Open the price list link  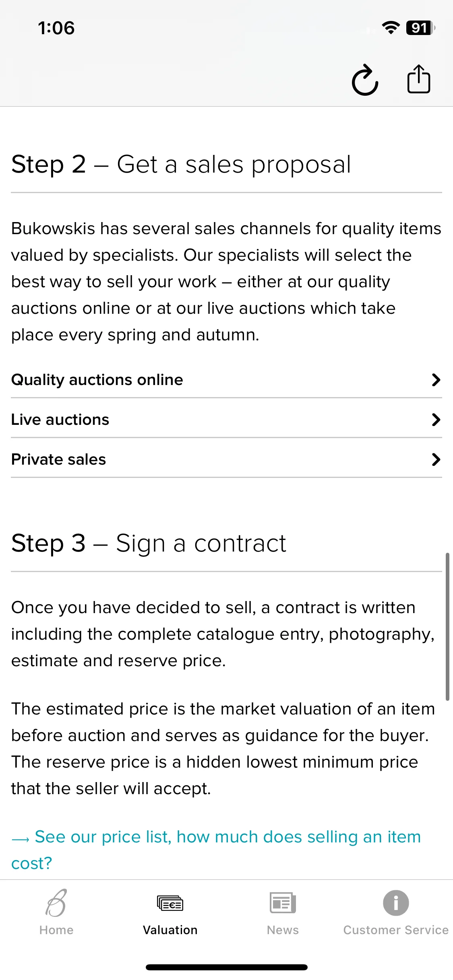[216, 850]
